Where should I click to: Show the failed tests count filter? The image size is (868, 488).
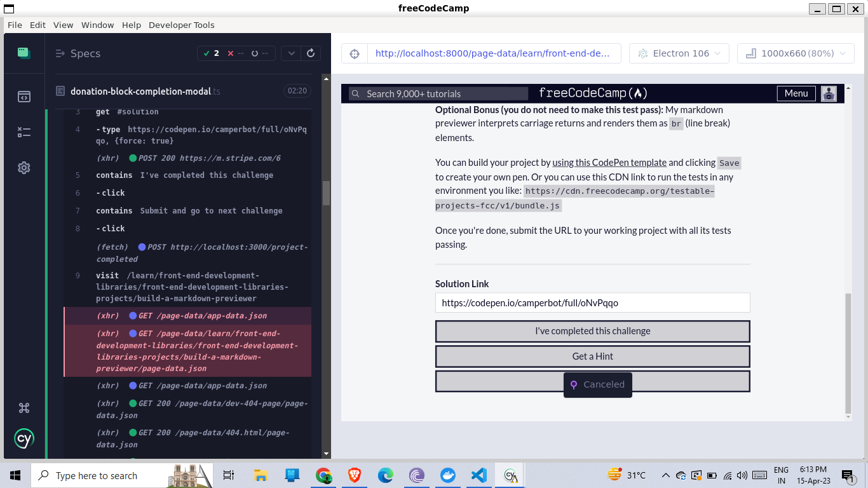coord(236,53)
